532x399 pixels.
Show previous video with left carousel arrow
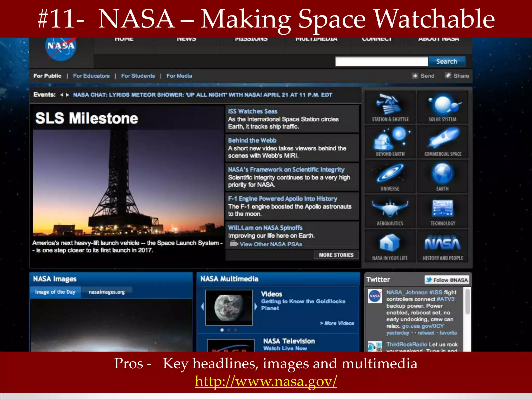(x=202, y=307)
